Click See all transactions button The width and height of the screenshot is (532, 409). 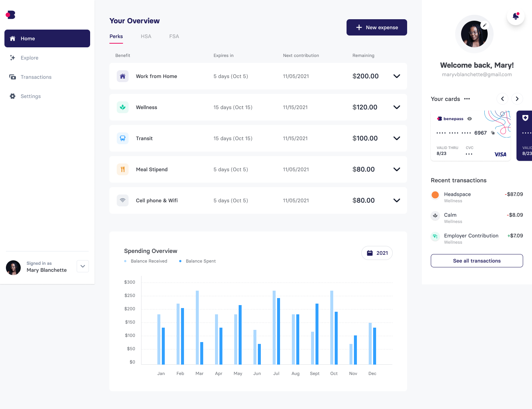tap(477, 261)
